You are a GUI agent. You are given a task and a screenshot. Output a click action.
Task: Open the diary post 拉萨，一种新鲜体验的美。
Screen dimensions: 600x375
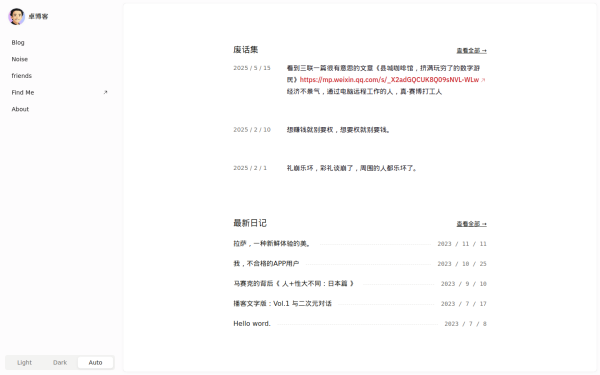(x=272, y=244)
